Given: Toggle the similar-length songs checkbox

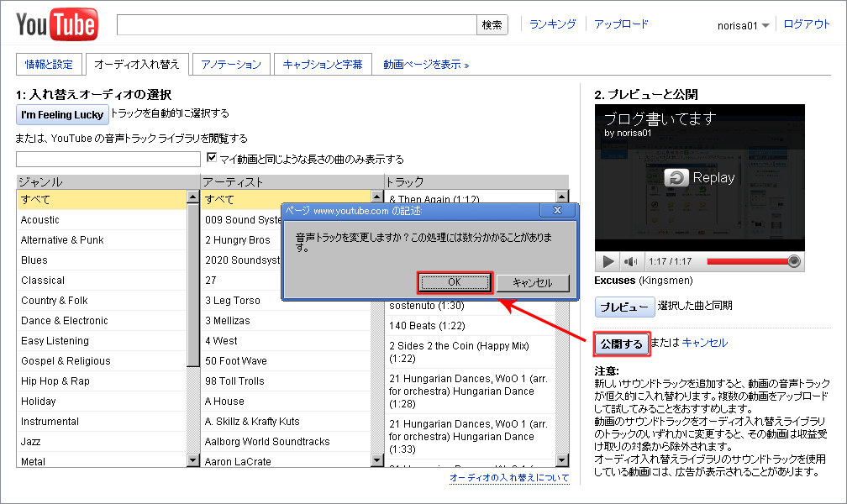Looking at the screenshot, I should (212, 158).
